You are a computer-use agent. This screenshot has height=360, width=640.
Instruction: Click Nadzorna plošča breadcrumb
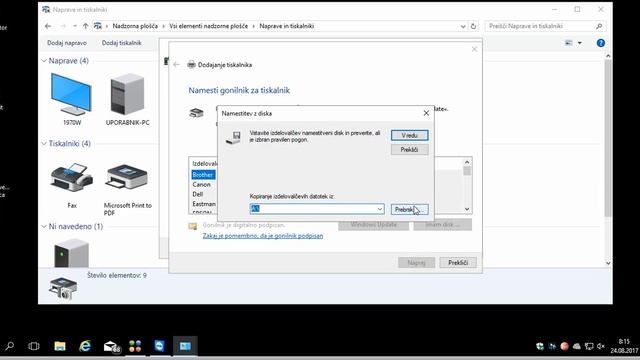(135, 26)
